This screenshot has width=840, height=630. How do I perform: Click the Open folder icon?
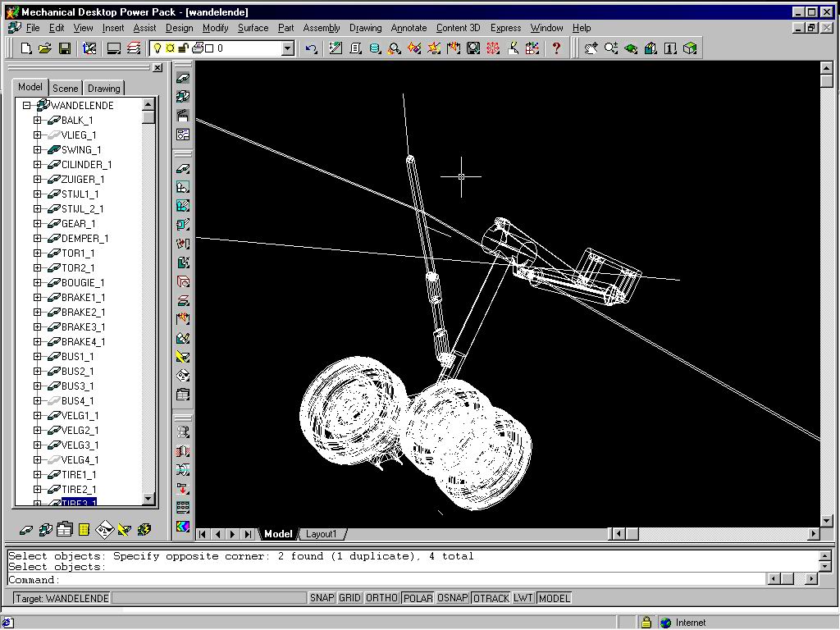pos(45,48)
